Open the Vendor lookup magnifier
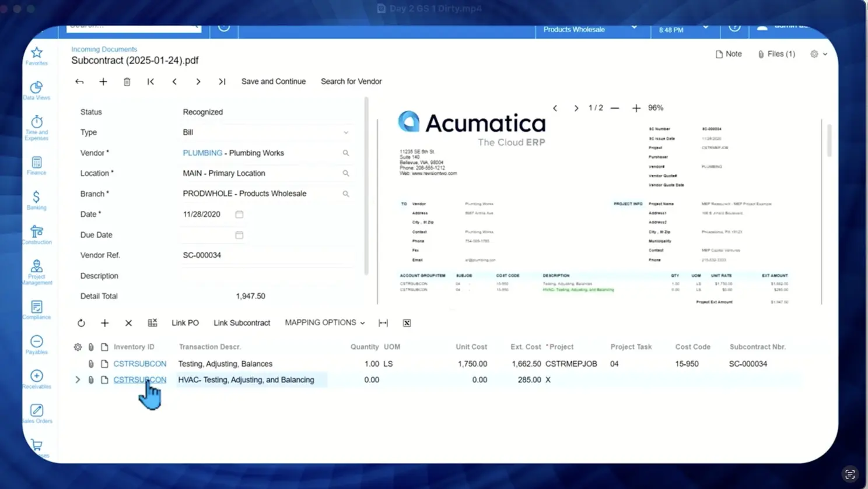Screen dimensions: 868x489 coord(346,153)
